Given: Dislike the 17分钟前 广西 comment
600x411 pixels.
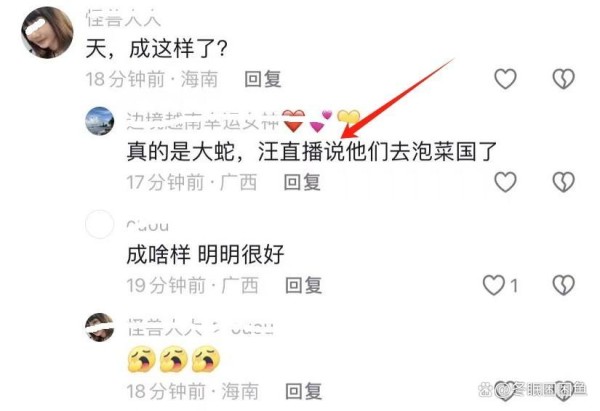Looking at the screenshot, I should point(564,182).
